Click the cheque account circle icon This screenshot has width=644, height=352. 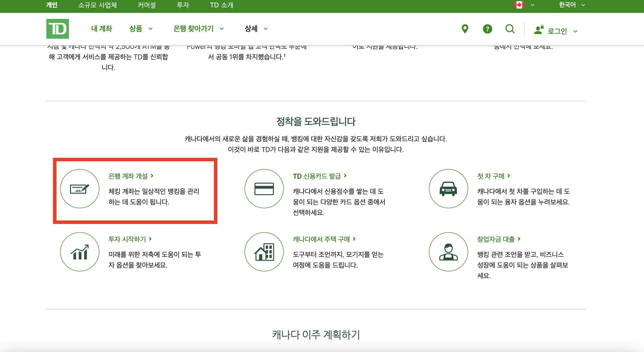pos(80,189)
